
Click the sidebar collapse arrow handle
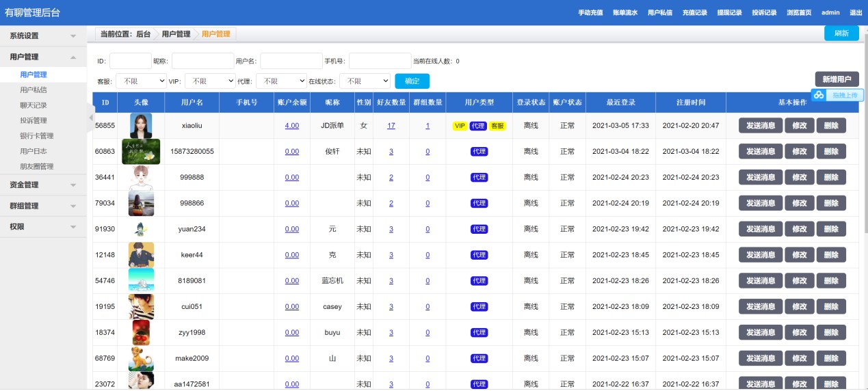point(90,118)
